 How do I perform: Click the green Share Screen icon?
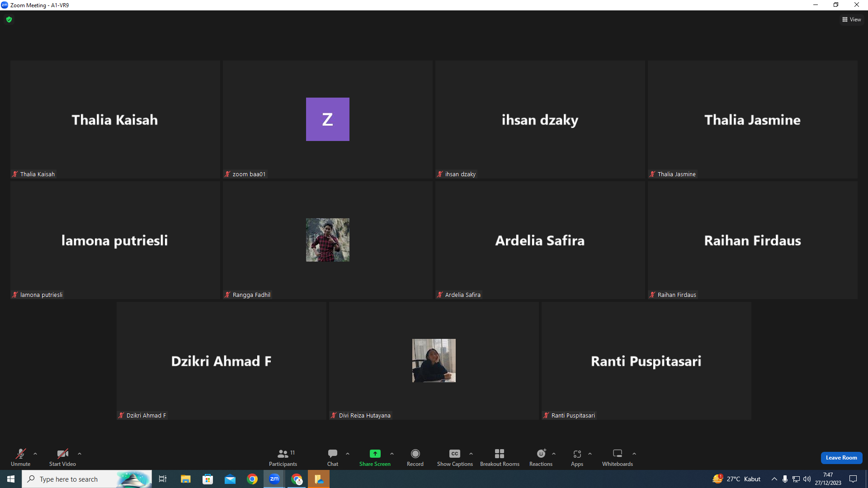tap(375, 453)
